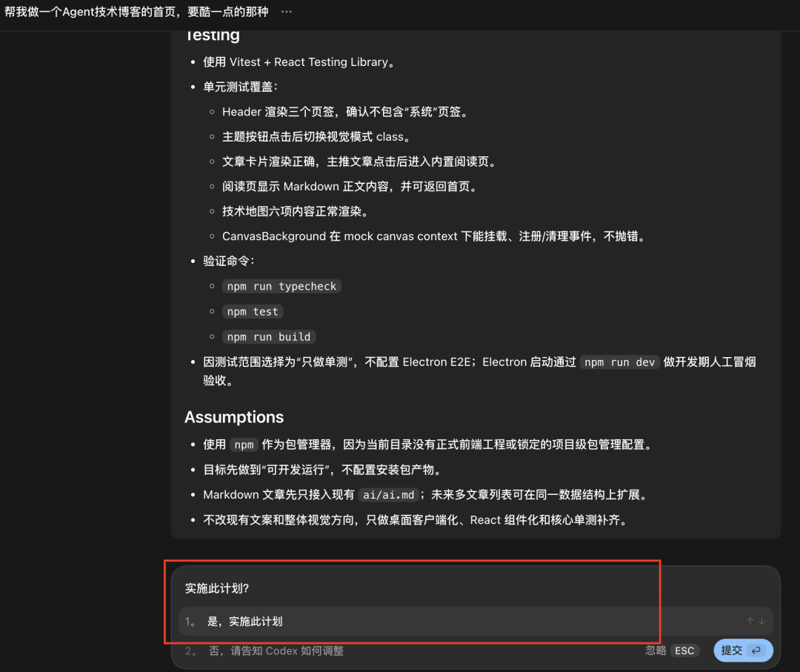Click the line '使用 Vitest + React Testing Library'
The height and width of the screenshot is (672, 800).
pos(299,62)
